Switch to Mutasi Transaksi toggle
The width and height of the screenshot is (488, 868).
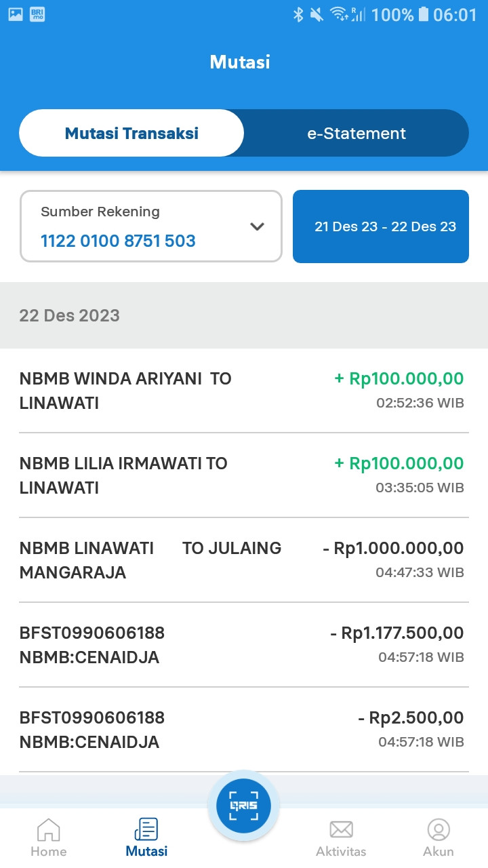(131, 133)
